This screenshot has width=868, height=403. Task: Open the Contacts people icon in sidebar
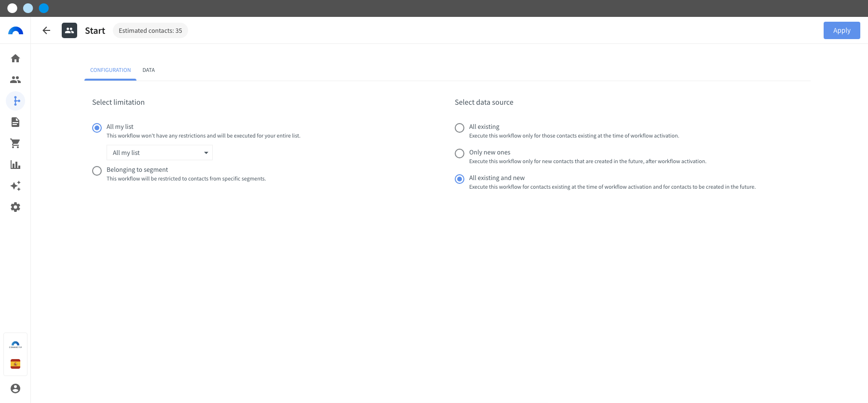pos(15,80)
